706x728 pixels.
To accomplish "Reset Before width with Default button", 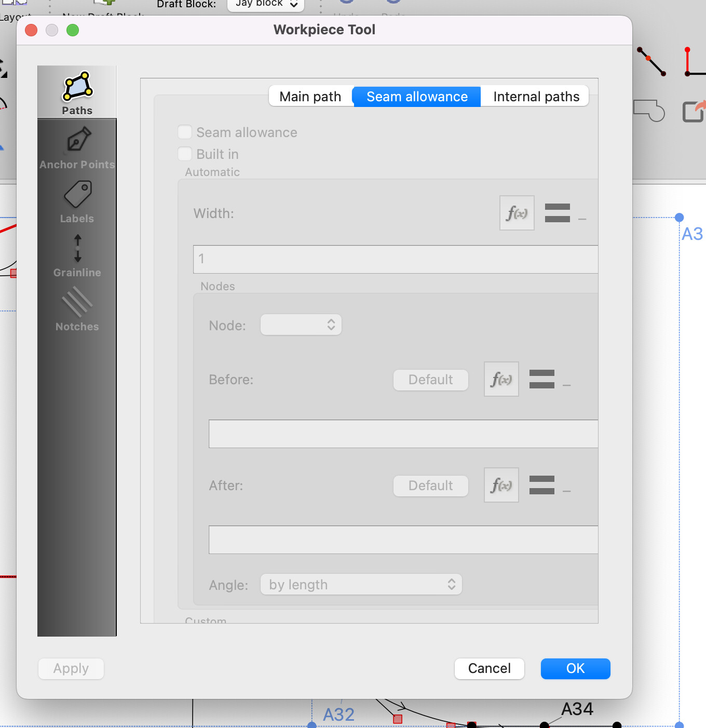I will pyautogui.click(x=430, y=380).
